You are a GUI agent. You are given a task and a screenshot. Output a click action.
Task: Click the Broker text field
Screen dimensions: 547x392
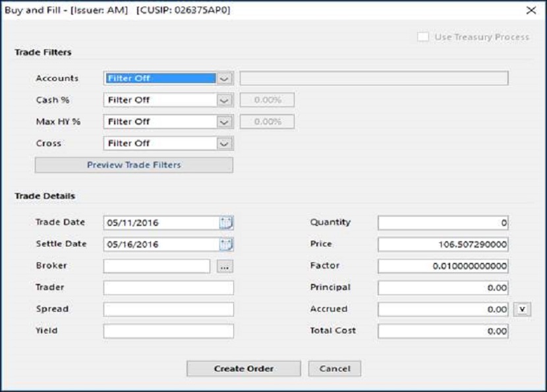(x=157, y=266)
